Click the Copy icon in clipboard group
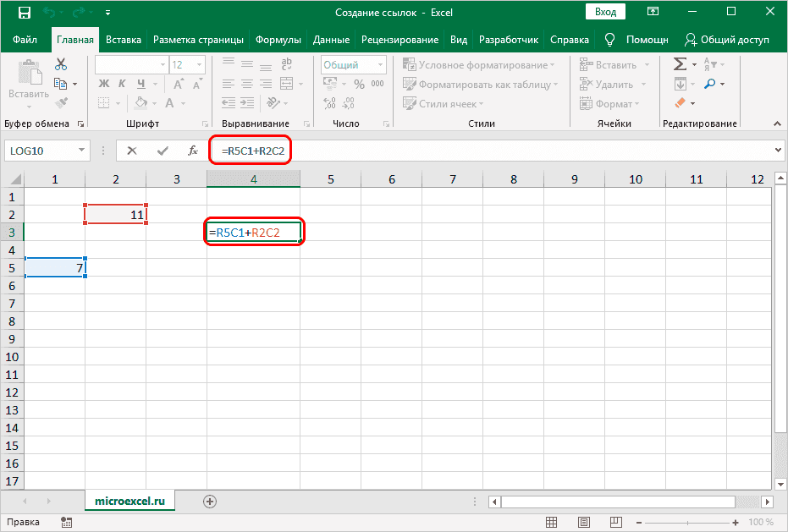 [x=61, y=84]
